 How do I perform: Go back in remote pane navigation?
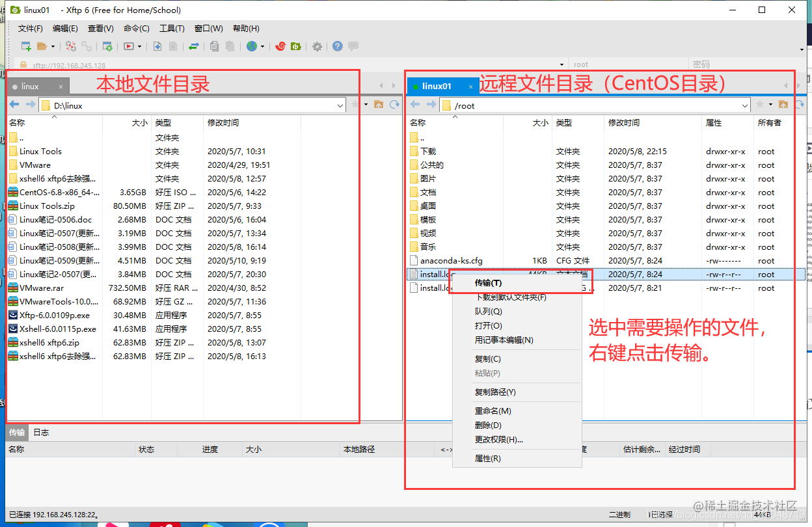point(415,105)
